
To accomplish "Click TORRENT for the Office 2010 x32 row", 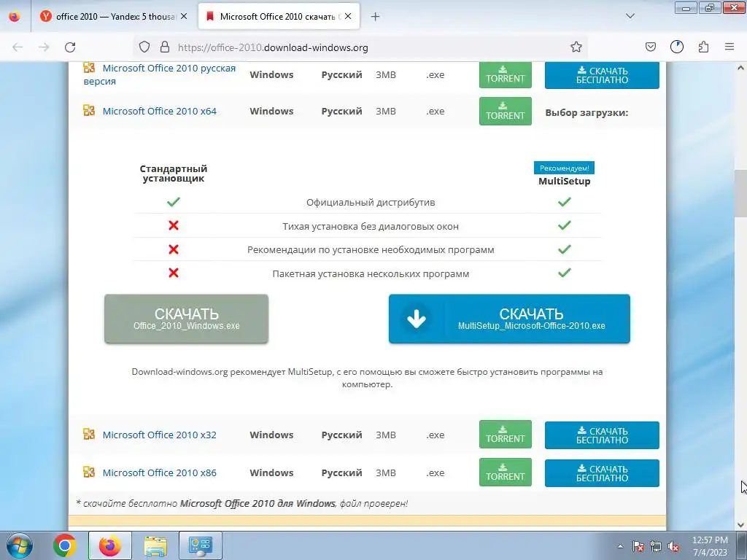I will (x=505, y=435).
